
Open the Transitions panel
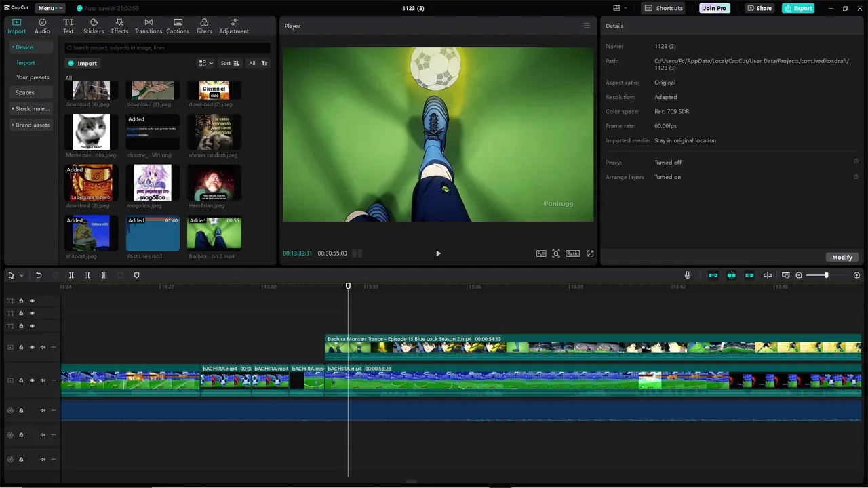point(148,26)
